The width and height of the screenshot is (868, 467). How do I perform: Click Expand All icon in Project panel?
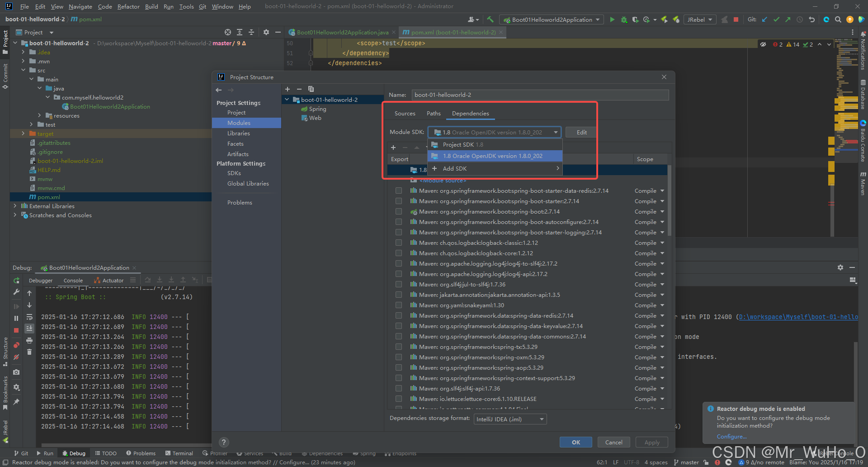pos(240,32)
